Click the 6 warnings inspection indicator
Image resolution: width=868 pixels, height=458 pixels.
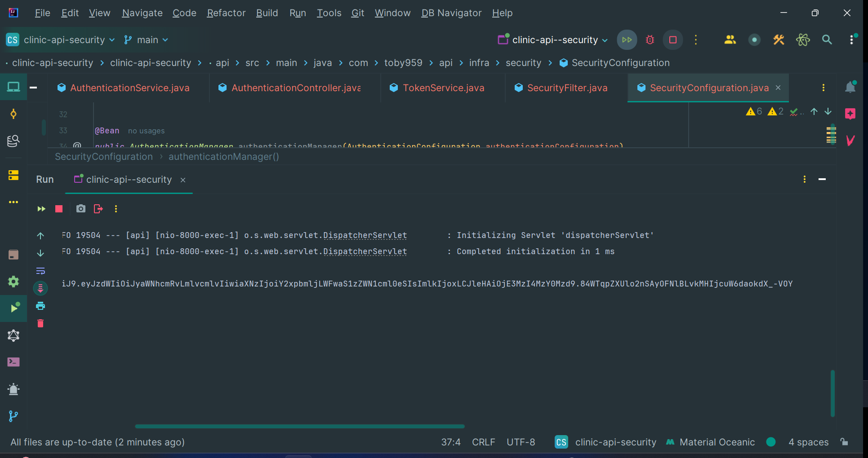tap(754, 111)
